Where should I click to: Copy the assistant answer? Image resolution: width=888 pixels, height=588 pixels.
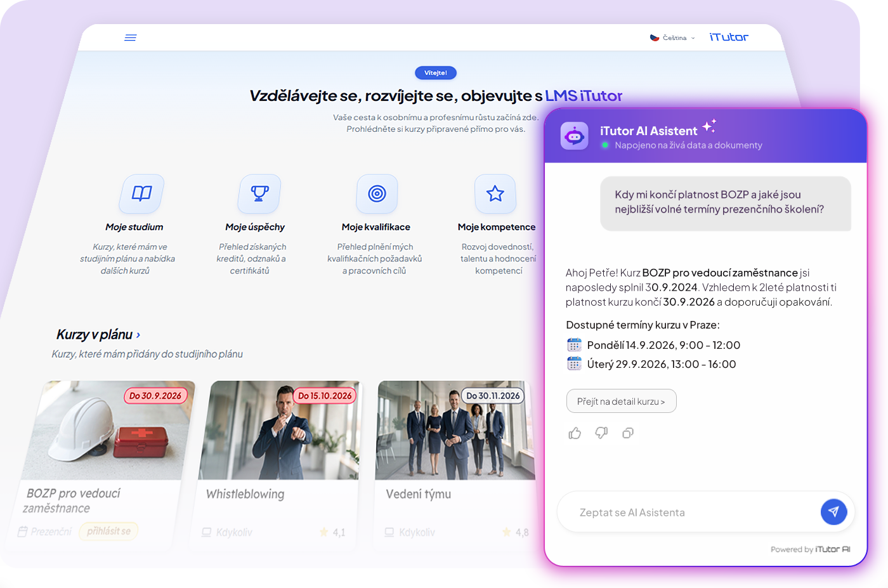tap(628, 433)
